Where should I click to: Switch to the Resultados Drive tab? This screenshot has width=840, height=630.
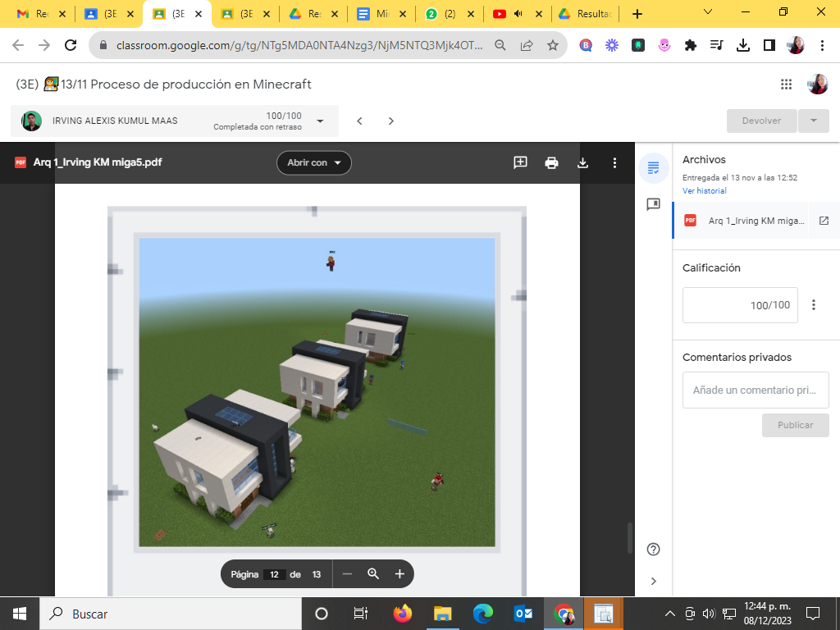click(586, 14)
